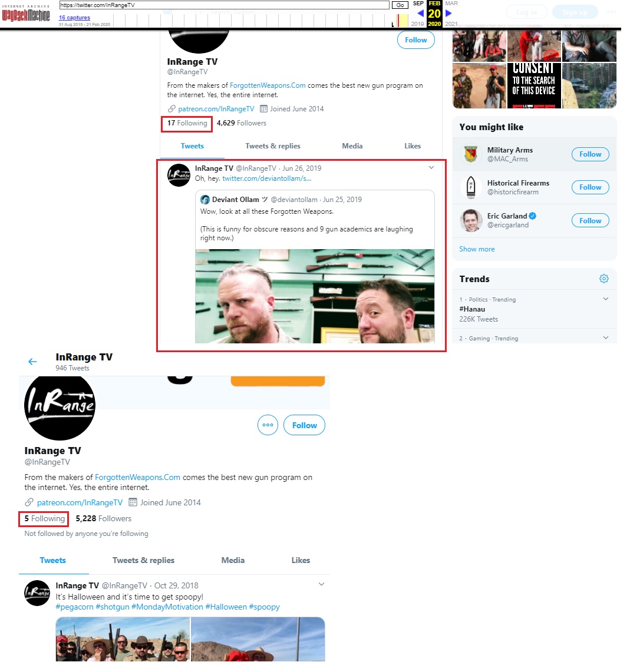Click the back arrow beside InRange TV
This screenshot has width=630, height=672.
coord(32,362)
